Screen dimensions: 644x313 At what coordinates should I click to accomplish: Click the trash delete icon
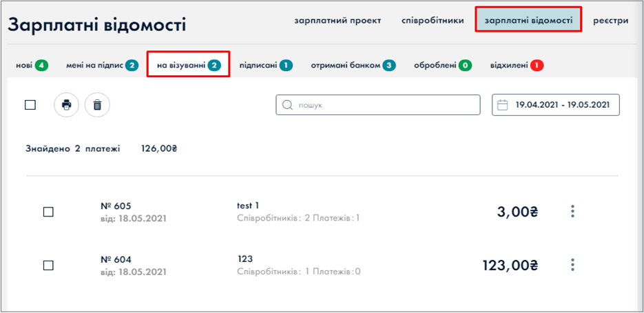[x=97, y=105]
